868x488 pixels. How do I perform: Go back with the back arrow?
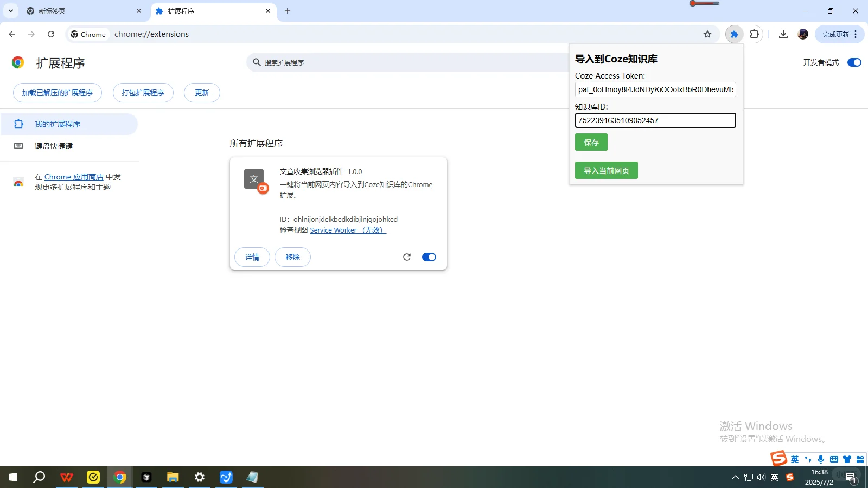pyautogui.click(x=12, y=34)
